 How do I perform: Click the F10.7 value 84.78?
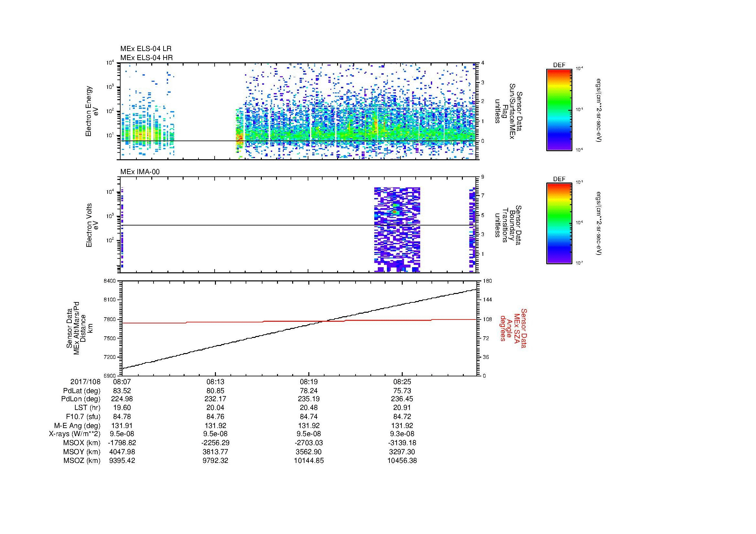coord(122,416)
